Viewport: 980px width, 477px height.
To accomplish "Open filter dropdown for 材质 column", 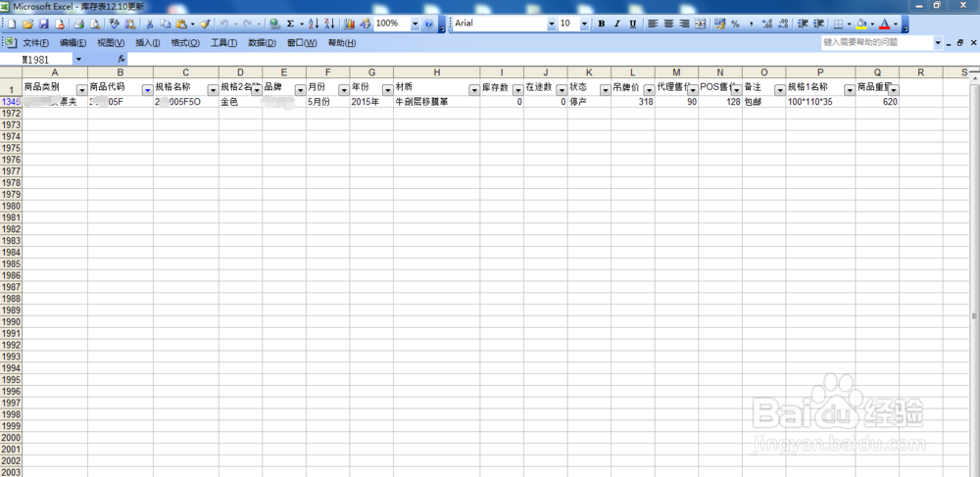I will tap(474, 90).
